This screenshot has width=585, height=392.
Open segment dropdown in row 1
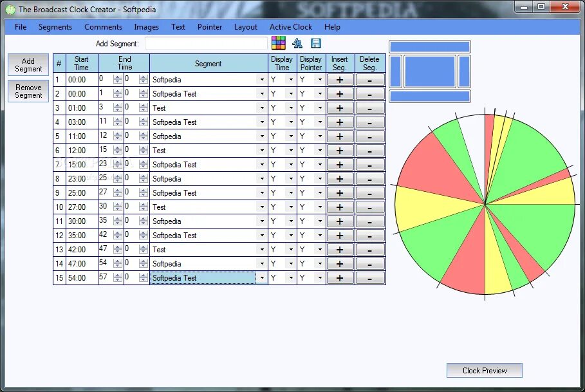[262, 79]
